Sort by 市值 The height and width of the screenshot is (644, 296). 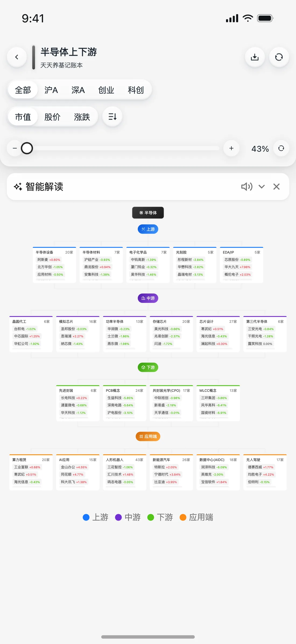(23, 117)
